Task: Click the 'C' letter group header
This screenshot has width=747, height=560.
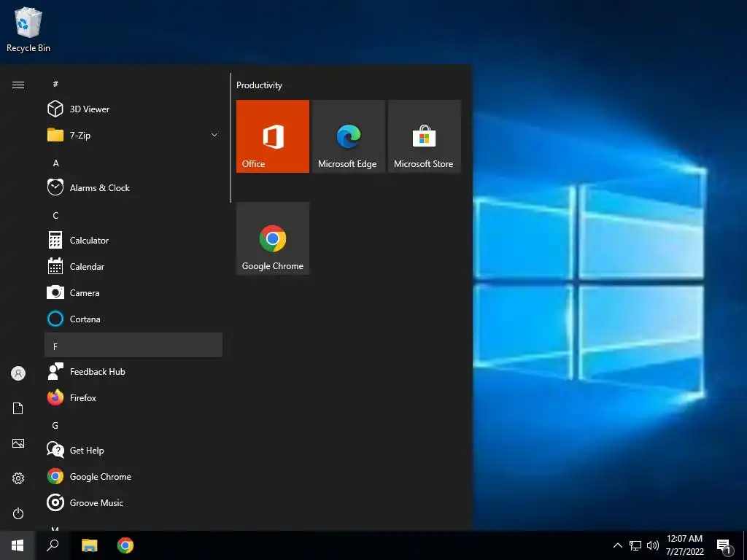Action: pos(133,215)
